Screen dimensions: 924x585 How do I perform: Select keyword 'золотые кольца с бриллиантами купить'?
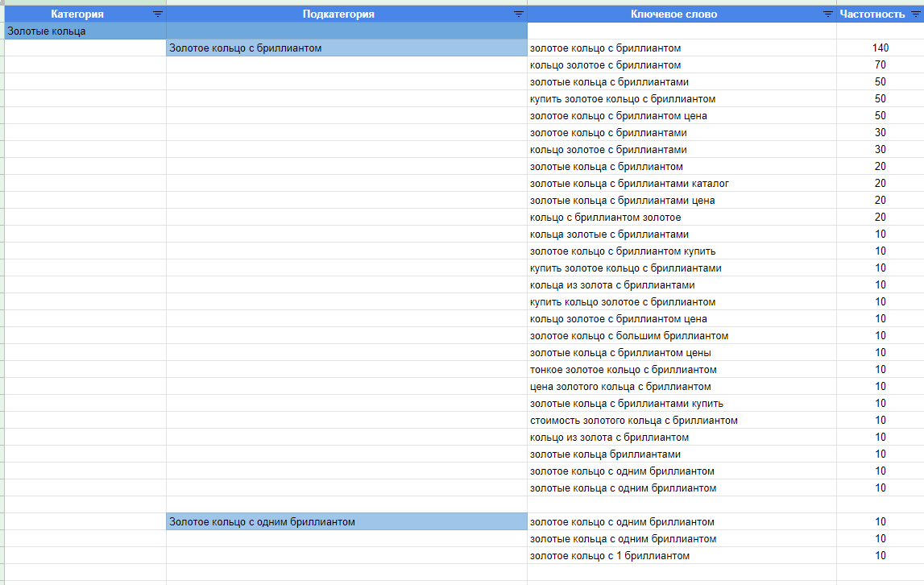tap(627, 404)
